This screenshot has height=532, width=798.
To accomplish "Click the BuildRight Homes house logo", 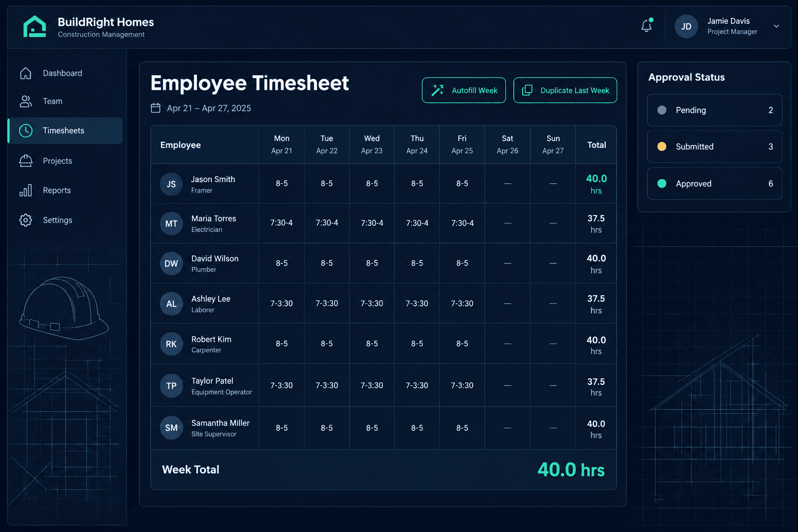I will coord(35,26).
